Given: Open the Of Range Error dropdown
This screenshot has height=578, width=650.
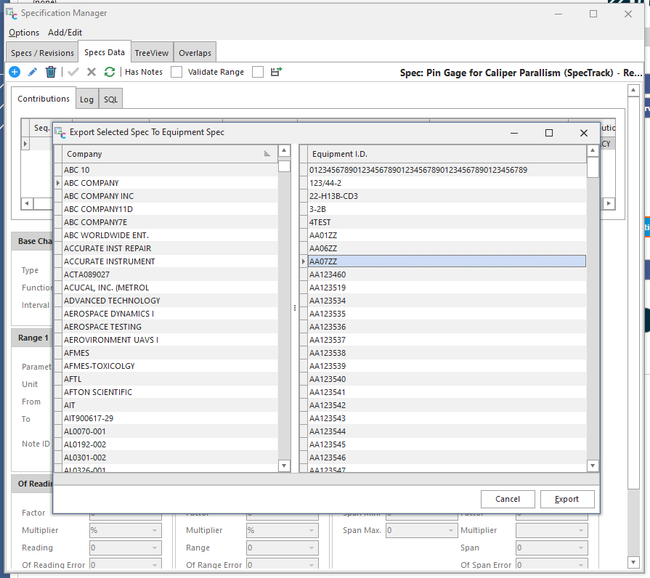Looking at the screenshot, I should coord(311,565).
